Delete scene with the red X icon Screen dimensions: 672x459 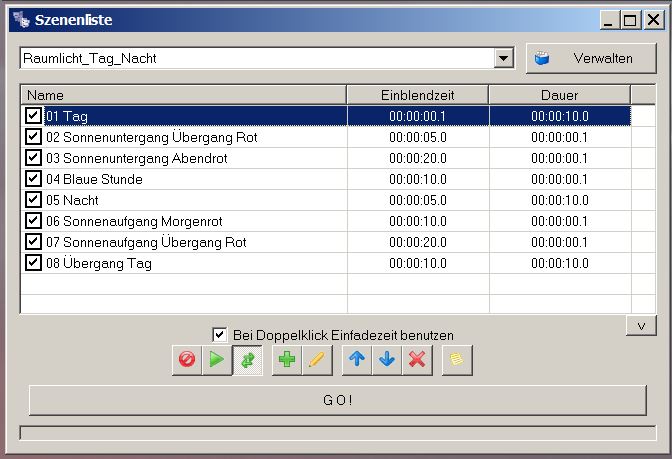(417, 360)
